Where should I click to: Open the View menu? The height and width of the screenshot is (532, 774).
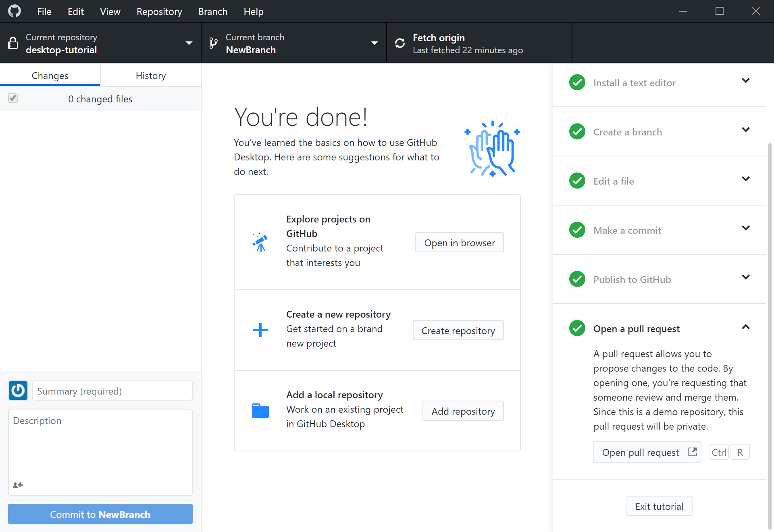110,11
